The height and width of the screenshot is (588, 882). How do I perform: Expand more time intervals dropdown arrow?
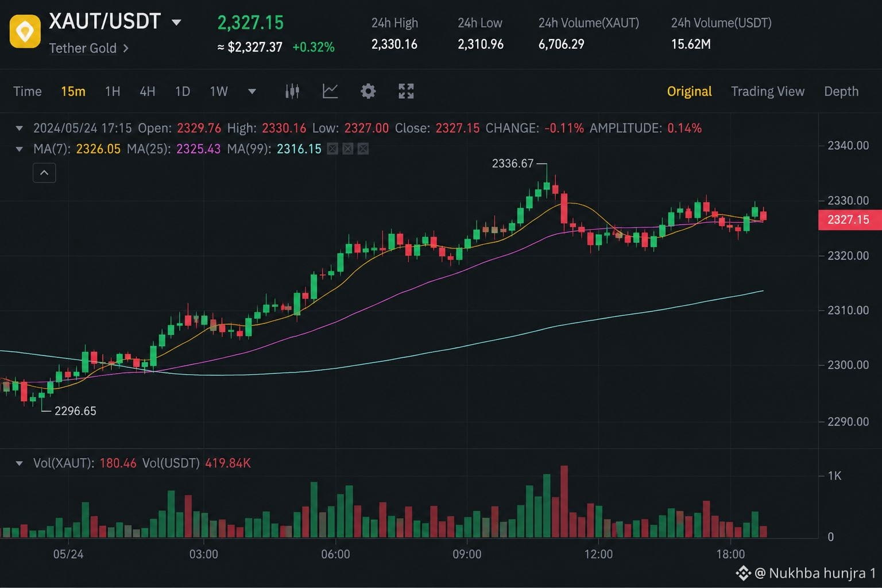[x=252, y=91]
